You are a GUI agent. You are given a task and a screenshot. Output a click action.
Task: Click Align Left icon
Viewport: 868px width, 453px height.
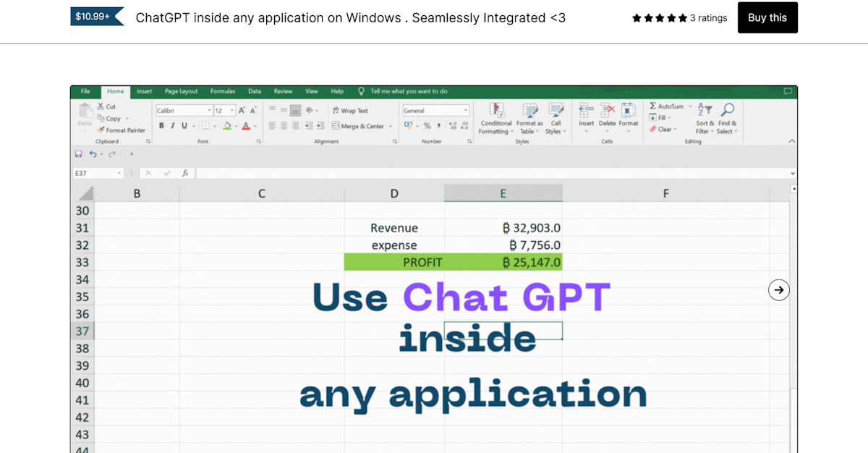[x=273, y=126]
